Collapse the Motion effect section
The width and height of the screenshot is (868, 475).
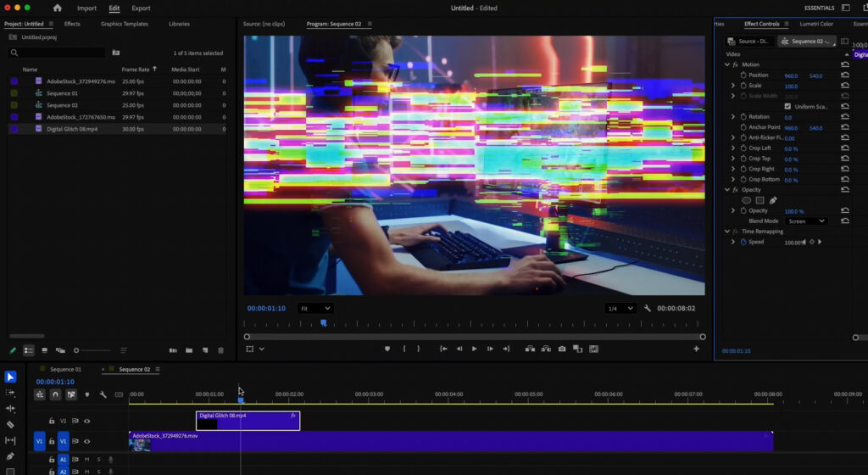click(727, 64)
